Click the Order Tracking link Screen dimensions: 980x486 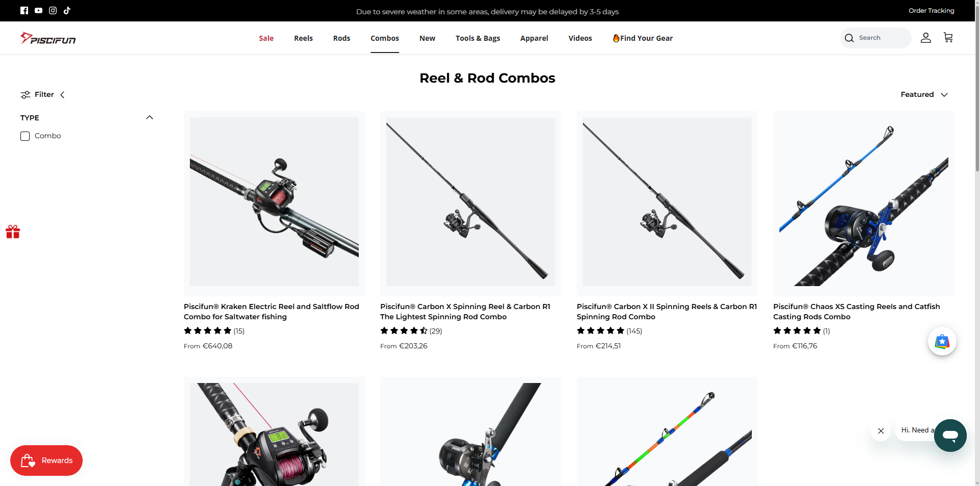coord(931,11)
